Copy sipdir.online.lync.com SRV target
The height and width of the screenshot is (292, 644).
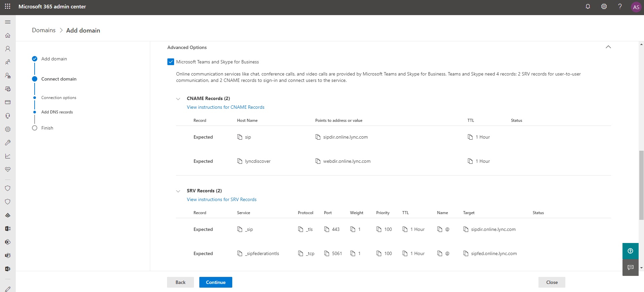(x=466, y=229)
